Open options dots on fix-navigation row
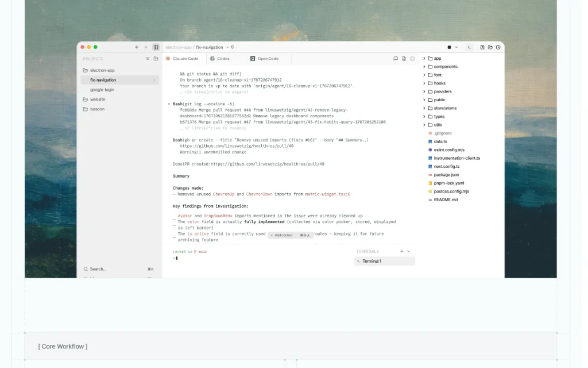The width and height of the screenshot is (588, 368). coord(154,80)
